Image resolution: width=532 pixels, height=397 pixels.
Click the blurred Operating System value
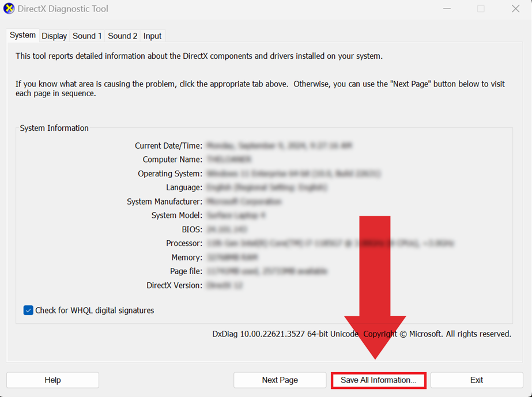293,173
